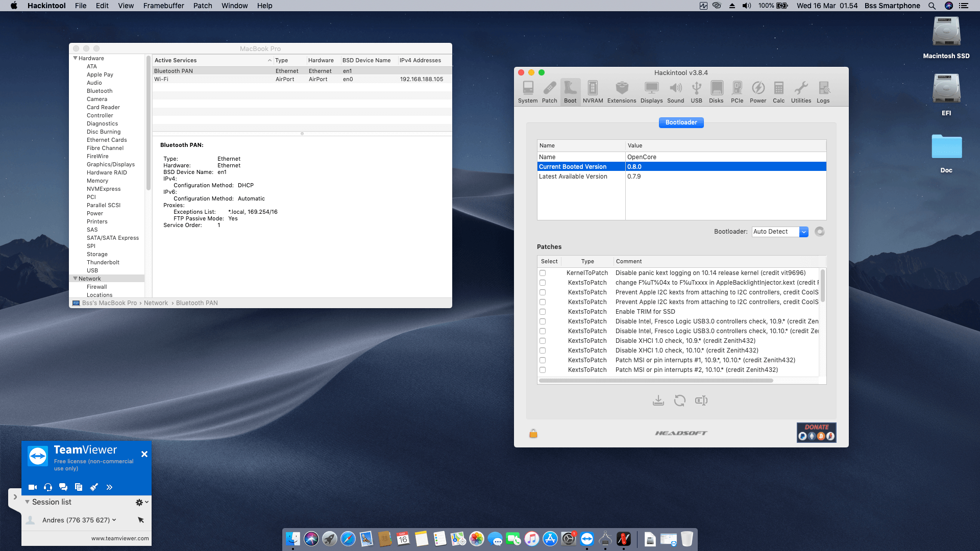Check the AppleBacklightInjector patch checkbox
Viewport: 980px width, 551px height.
pos(543,283)
